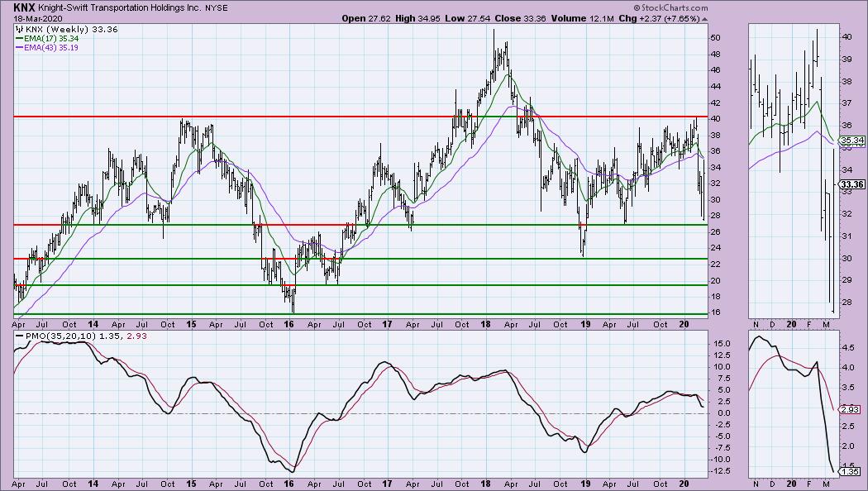
Task: Click the 16 label on the main price axis
Action: 715,312
